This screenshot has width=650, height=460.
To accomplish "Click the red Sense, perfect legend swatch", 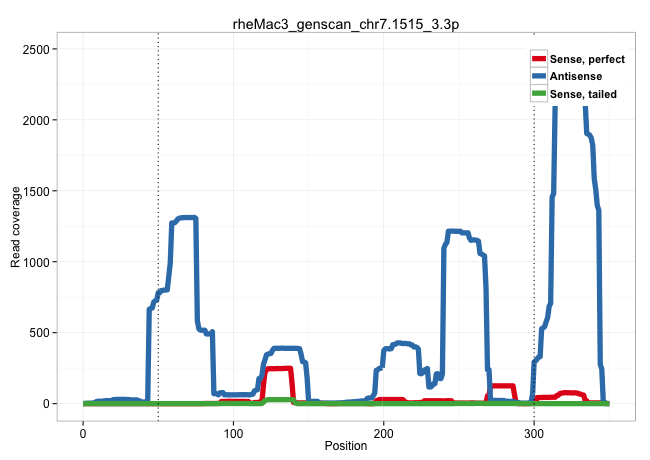I will point(539,59).
